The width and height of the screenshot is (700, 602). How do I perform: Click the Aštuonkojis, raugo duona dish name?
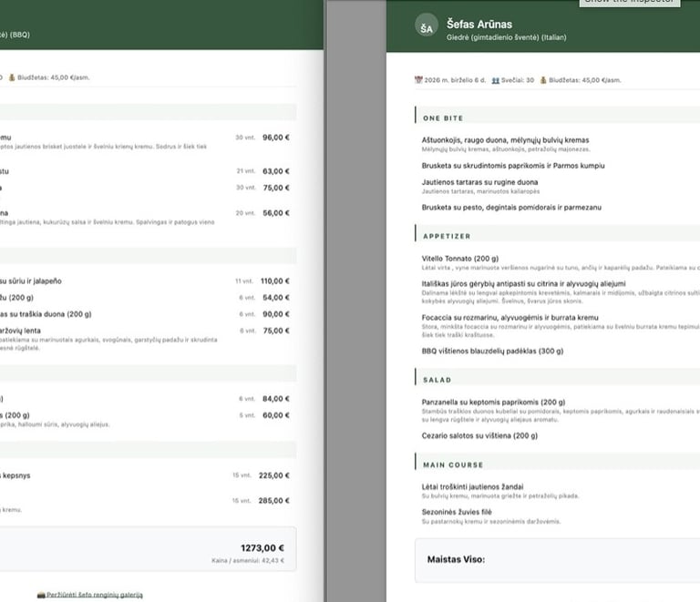point(505,140)
